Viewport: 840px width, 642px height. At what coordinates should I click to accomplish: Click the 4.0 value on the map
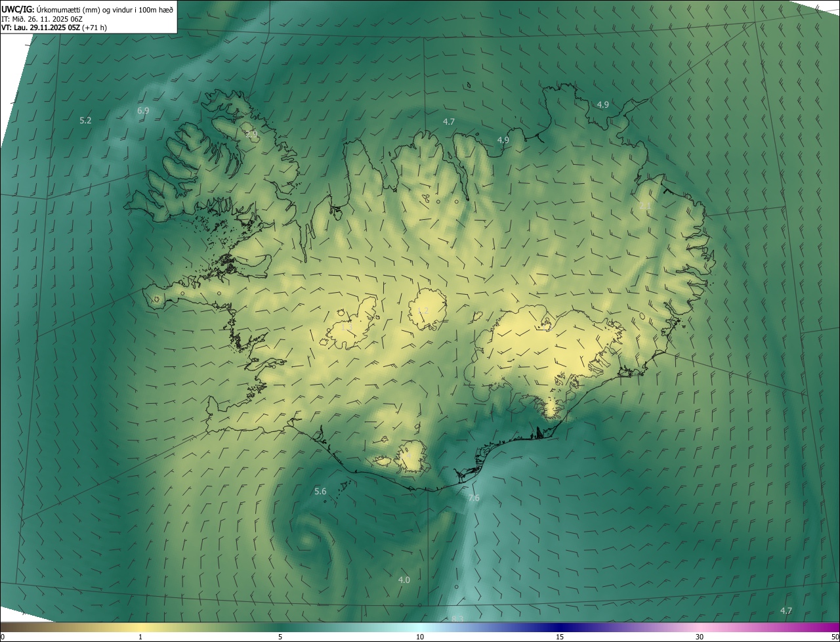[x=404, y=580]
